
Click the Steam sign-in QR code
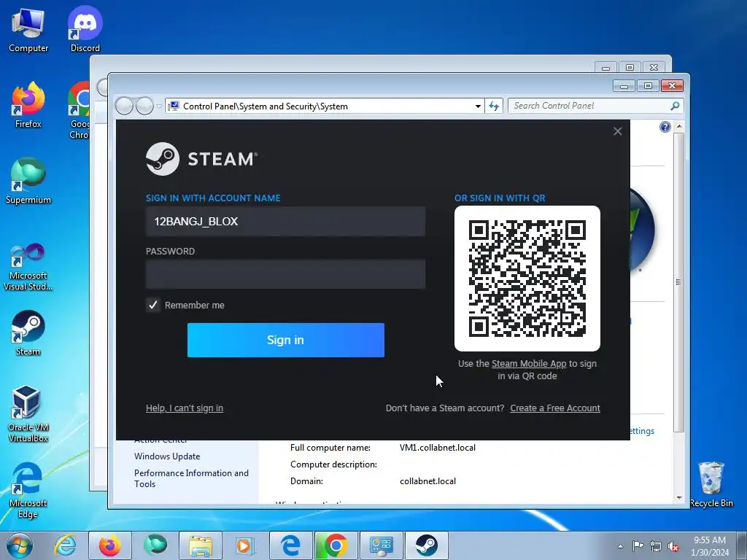tap(527, 279)
